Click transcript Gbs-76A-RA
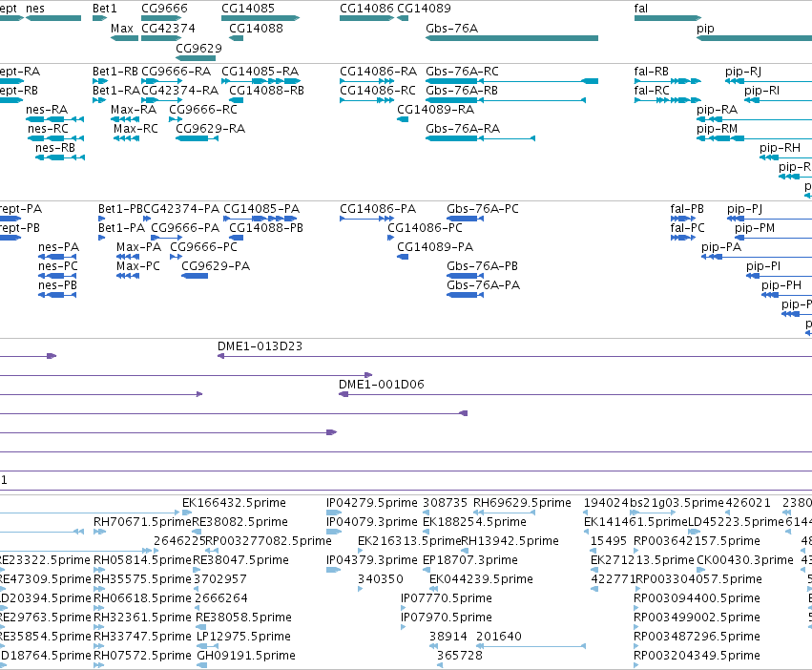This screenshot has height=670, width=812. click(463, 129)
